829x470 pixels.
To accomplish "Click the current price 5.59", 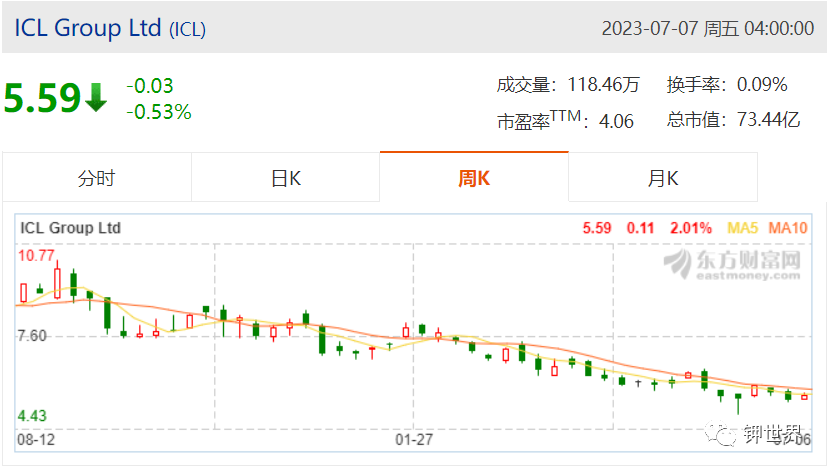I will [42, 98].
